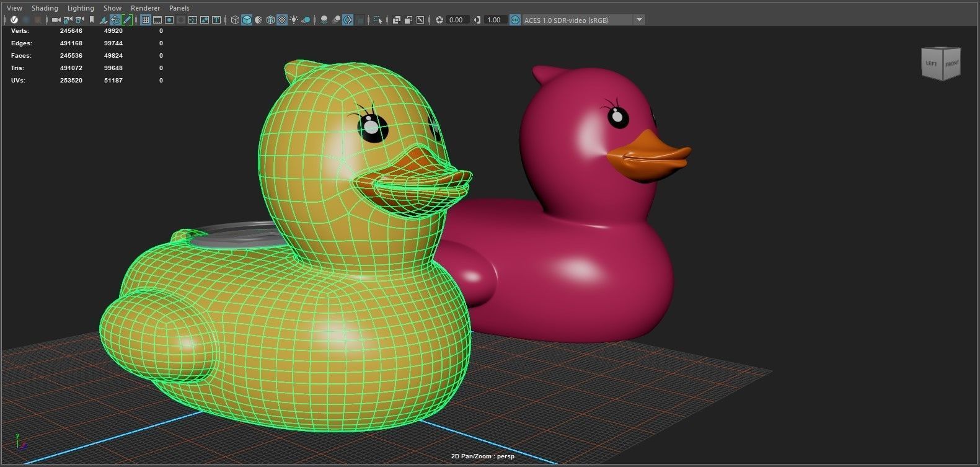980x467 pixels.
Task: Open the ACES 1.0 SDR-video view transform dropdown
Action: (583, 20)
